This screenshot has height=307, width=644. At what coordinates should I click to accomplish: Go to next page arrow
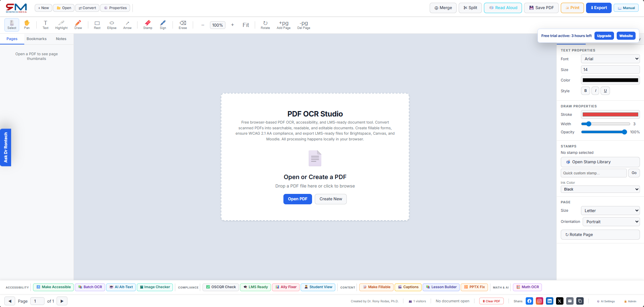pos(62,301)
